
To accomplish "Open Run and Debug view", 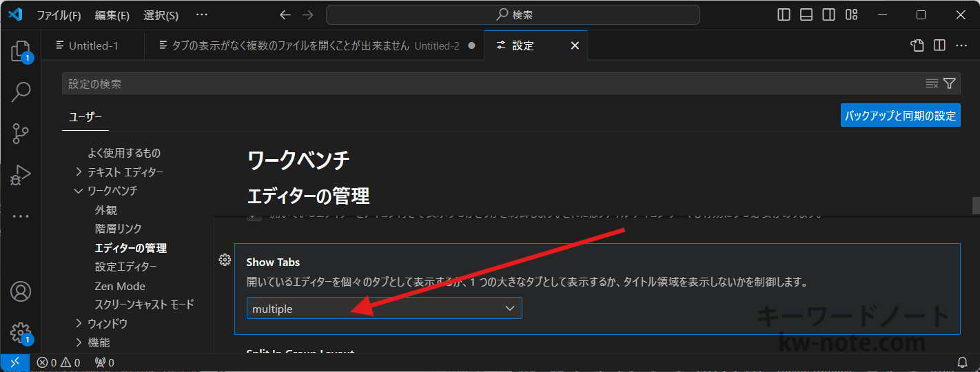I will click(21, 175).
